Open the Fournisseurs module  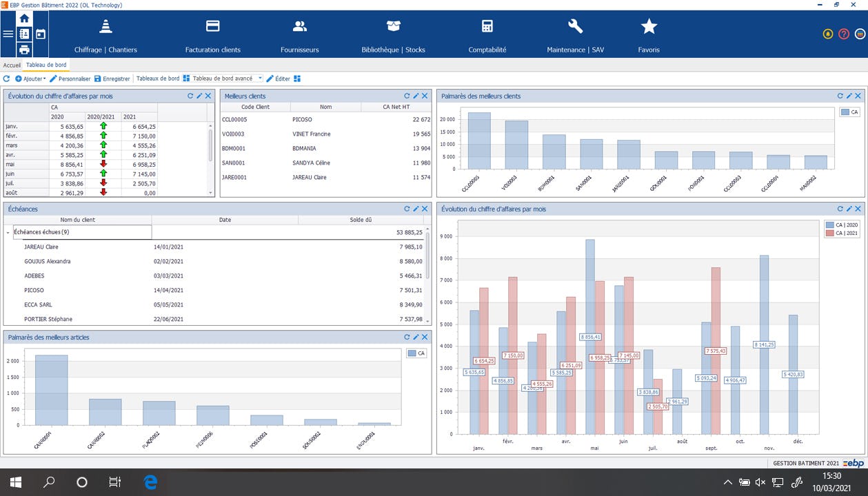299,34
